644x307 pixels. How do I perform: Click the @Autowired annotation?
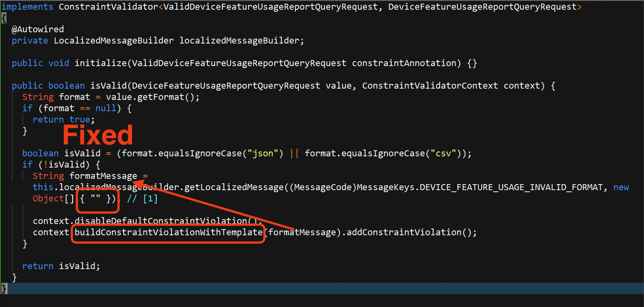38,30
